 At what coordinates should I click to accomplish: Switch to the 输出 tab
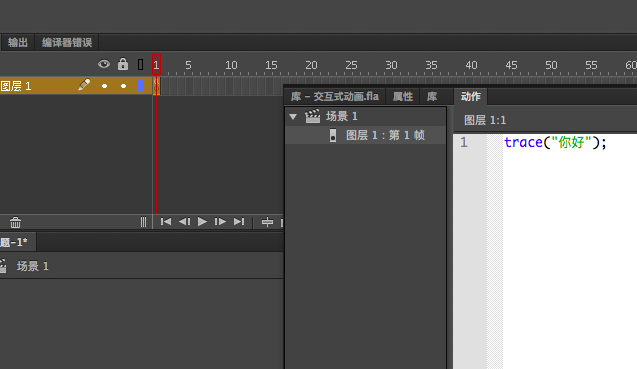pyautogui.click(x=18, y=42)
